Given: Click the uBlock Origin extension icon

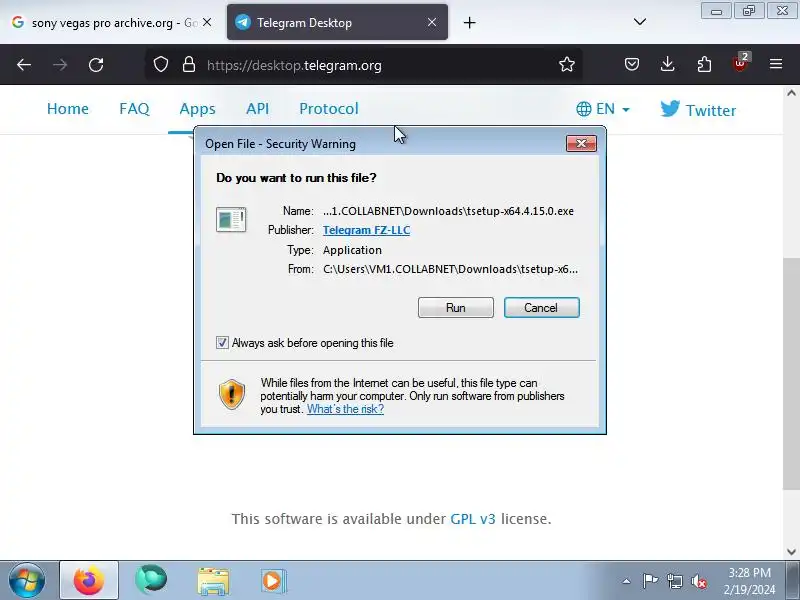Looking at the screenshot, I should (741, 63).
